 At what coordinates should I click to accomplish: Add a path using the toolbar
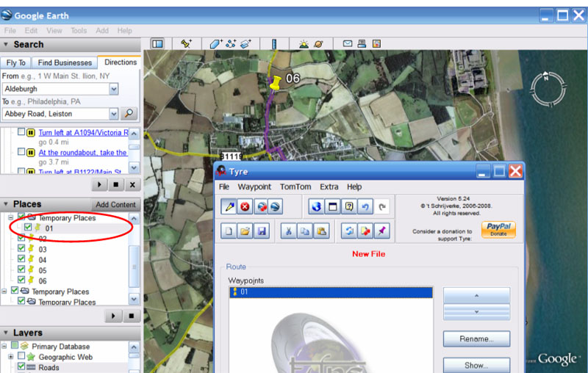(231, 44)
